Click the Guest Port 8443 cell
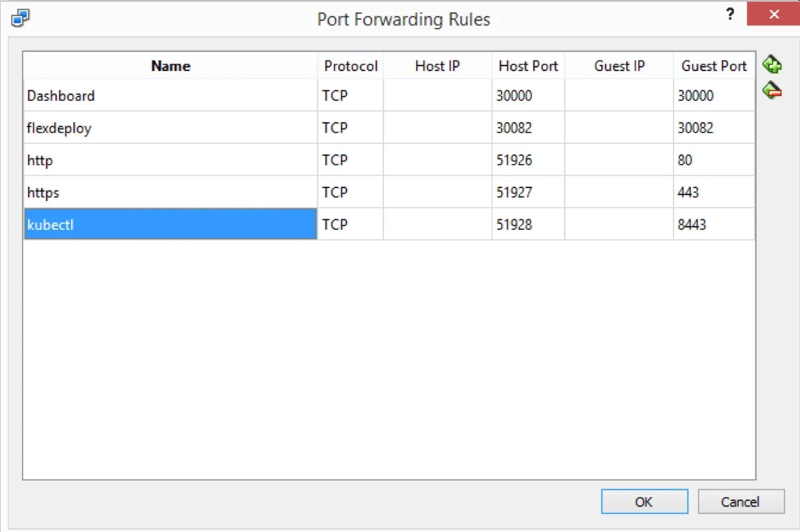Screen dimensions: 800x532 coord(714,224)
